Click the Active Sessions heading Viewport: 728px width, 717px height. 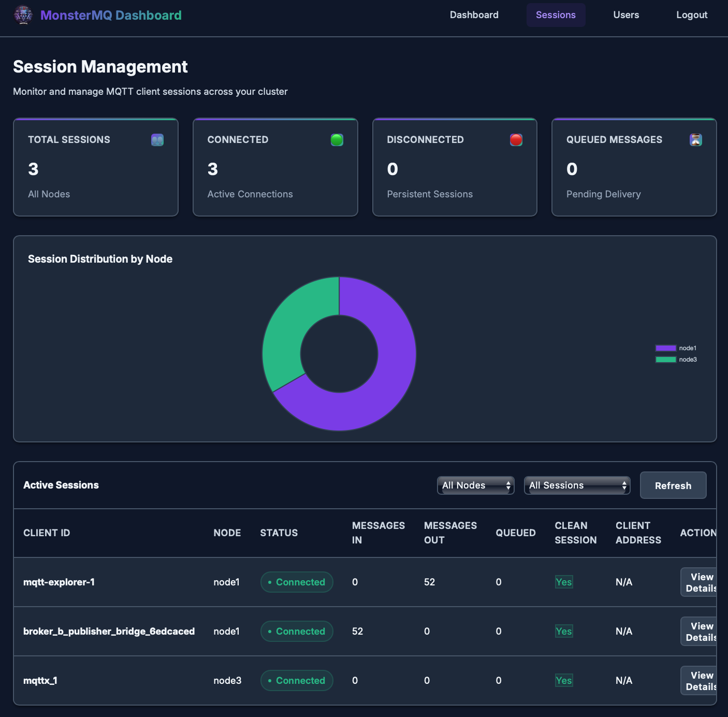coord(61,485)
